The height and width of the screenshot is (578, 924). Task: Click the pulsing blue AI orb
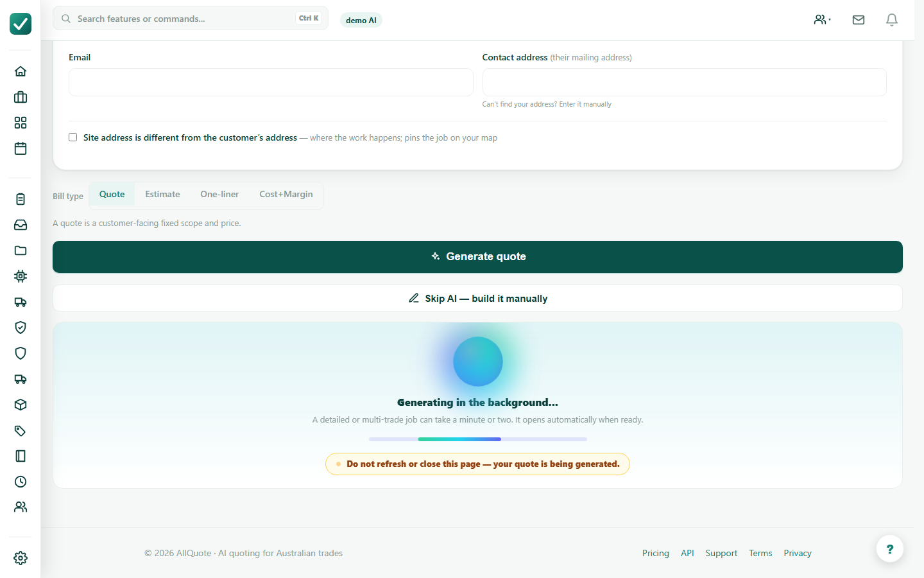coord(478,362)
